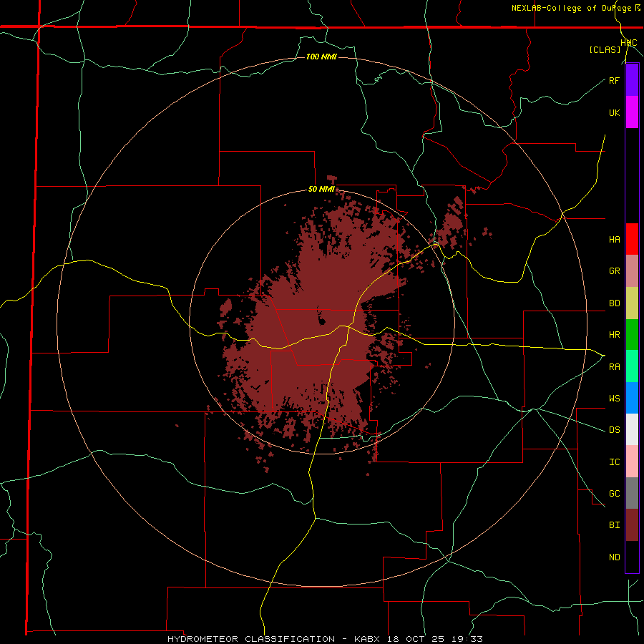Screen dimensions: 644x644
Task: Click the 'GC' legend label
Action: [614, 494]
